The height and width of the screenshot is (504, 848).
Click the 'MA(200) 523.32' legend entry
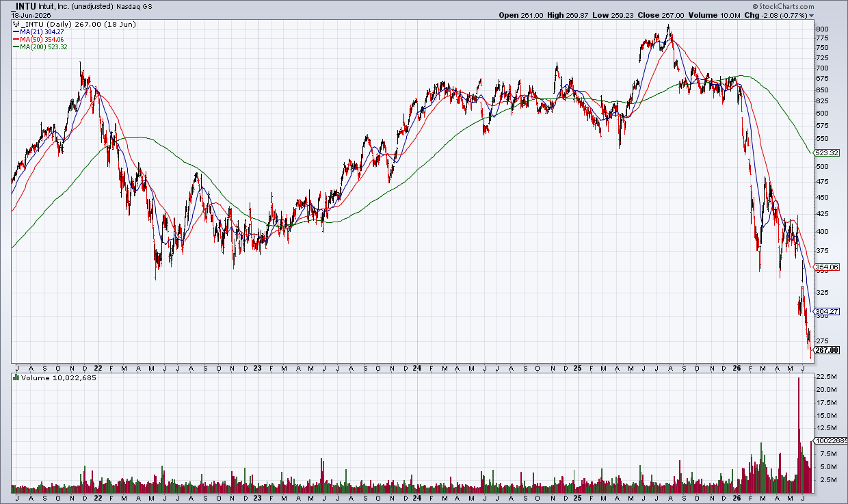[44, 47]
